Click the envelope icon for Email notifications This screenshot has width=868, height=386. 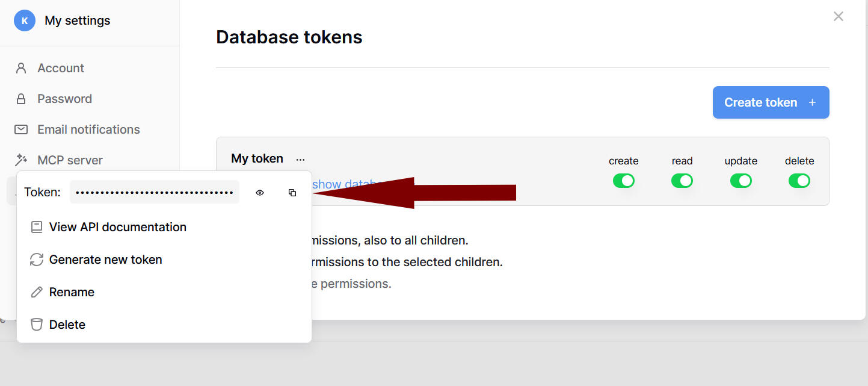click(x=21, y=129)
